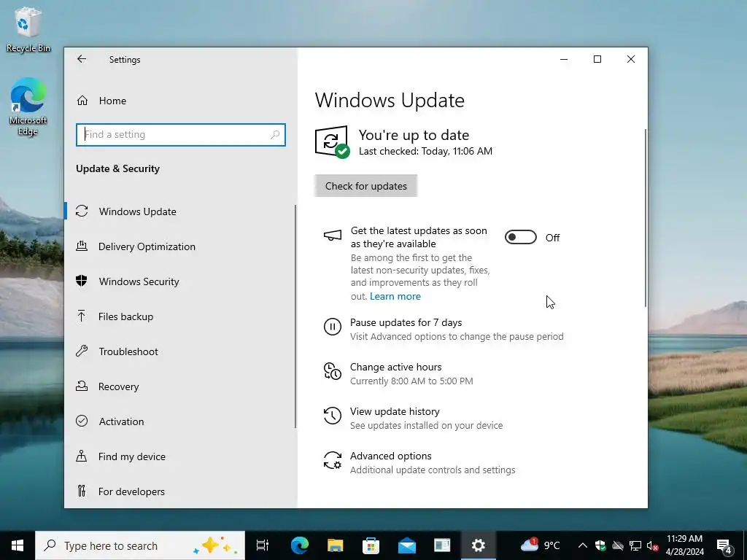
Task: Click the Last checked: Today, 11:06 AM text
Action: 425,151
